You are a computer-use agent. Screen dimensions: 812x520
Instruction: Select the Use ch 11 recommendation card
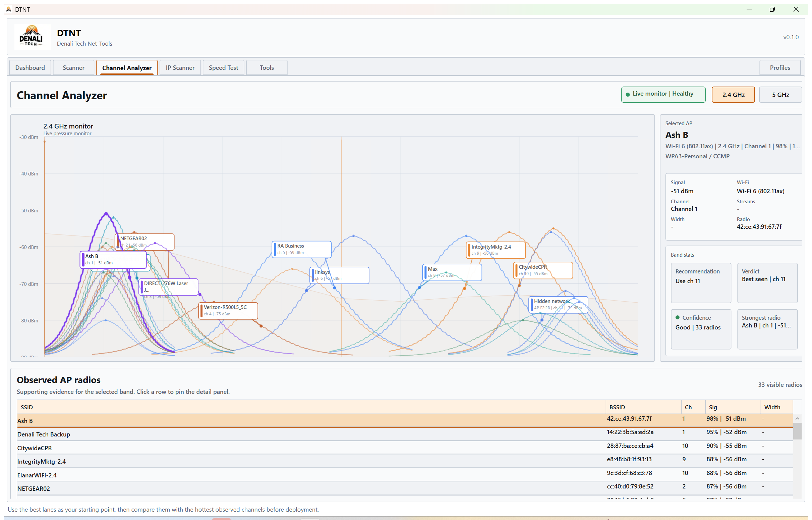(x=701, y=283)
